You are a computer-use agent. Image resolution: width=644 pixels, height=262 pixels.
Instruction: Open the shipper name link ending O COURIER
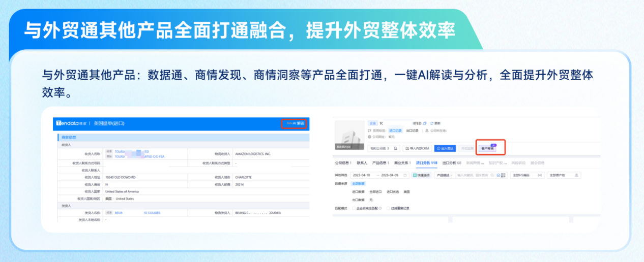pyautogui.click(x=138, y=213)
